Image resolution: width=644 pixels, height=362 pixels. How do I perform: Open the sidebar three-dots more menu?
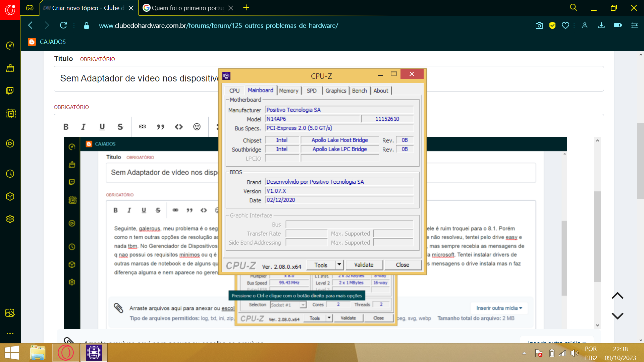[x=10, y=334]
